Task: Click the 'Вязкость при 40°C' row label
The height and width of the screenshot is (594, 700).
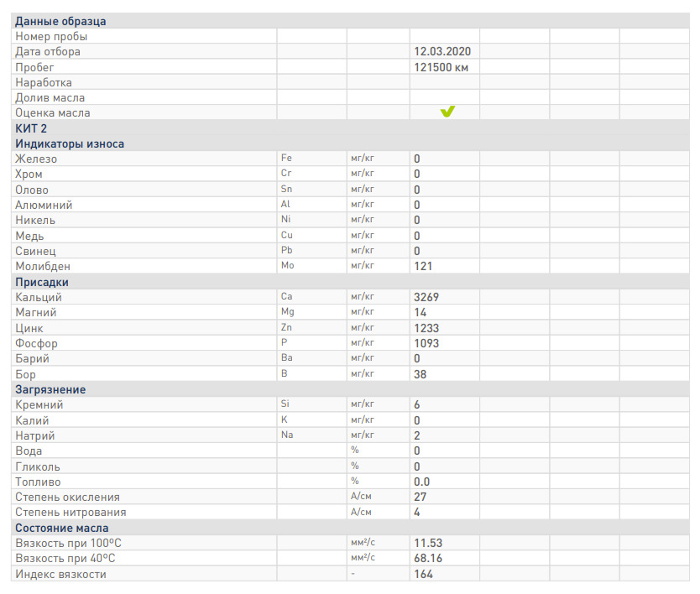Action: 65,558
